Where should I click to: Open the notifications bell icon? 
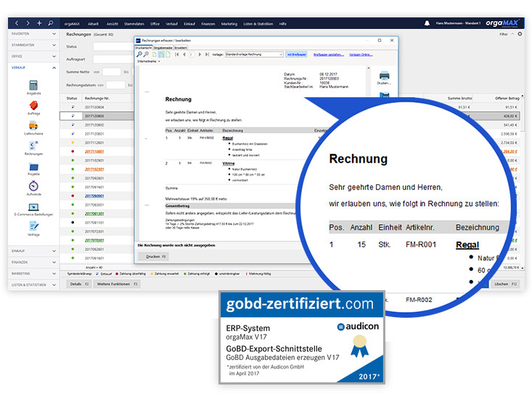pyautogui.click(x=427, y=23)
